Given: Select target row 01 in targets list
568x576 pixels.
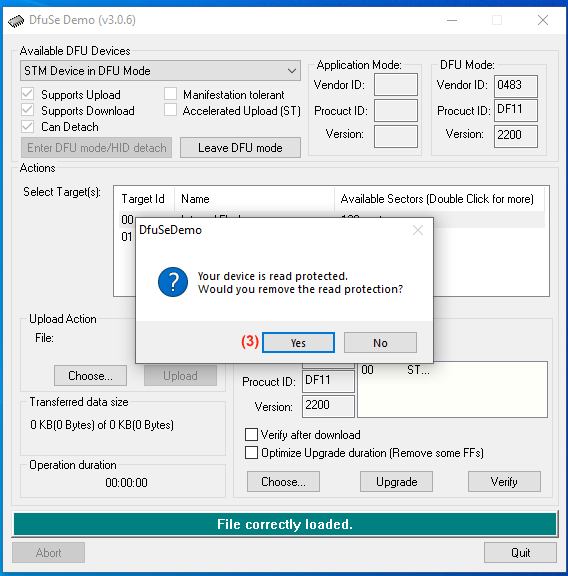Looking at the screenshot, I should click(126, 237).
